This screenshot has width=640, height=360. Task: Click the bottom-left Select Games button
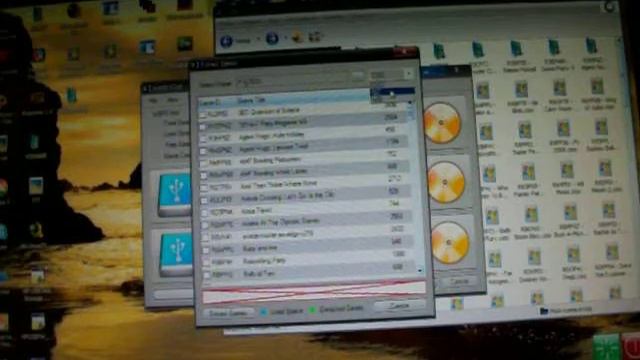click(x=228, y=313)
